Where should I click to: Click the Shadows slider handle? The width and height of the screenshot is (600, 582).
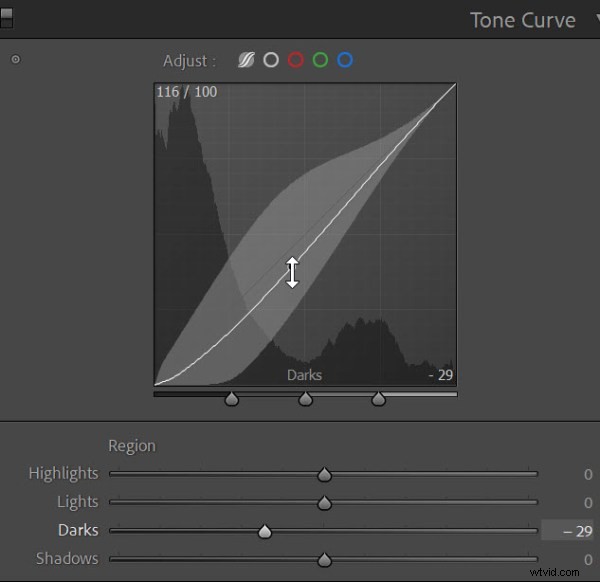pyautogui.click(x=324, y=560)
